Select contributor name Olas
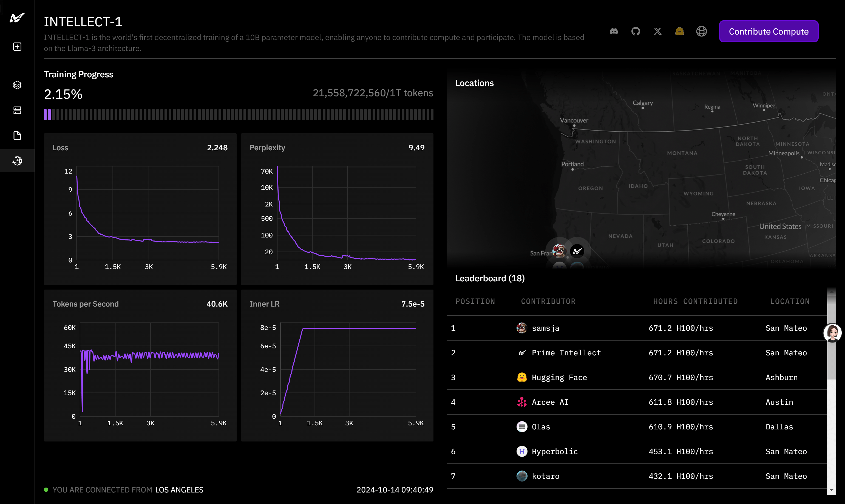 point(541,427)
